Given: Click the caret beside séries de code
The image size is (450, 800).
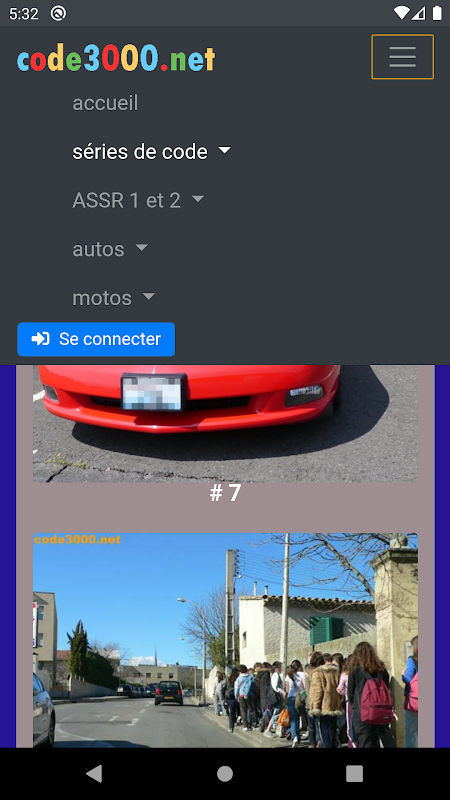Looking at the screenshot, I should click(224, 151).
